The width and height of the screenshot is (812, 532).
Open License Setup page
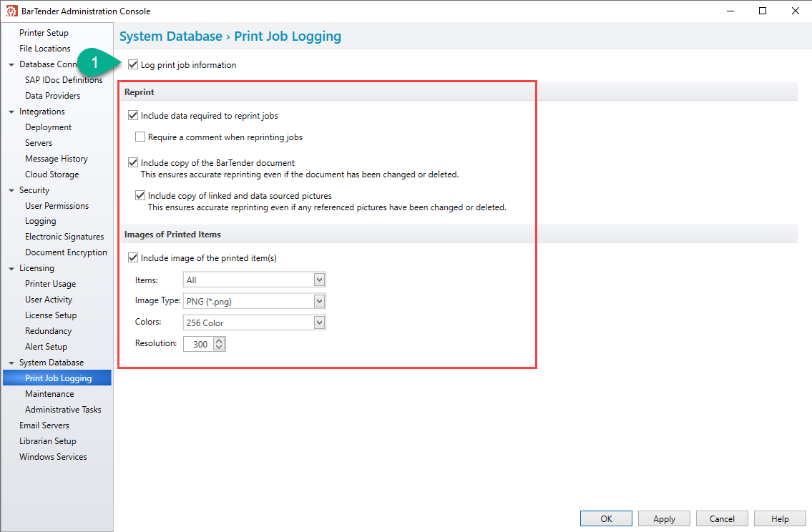coord(51,315)
